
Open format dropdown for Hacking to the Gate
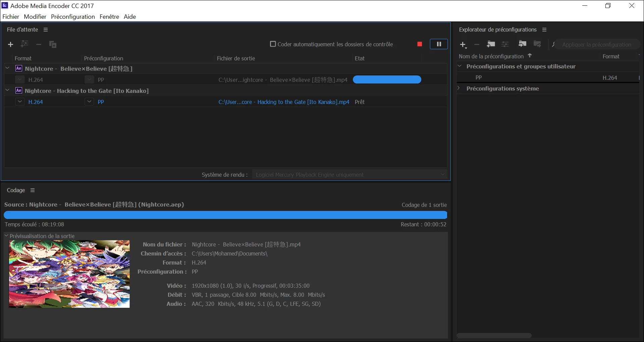pyautogui.click(x=20, y=102)
